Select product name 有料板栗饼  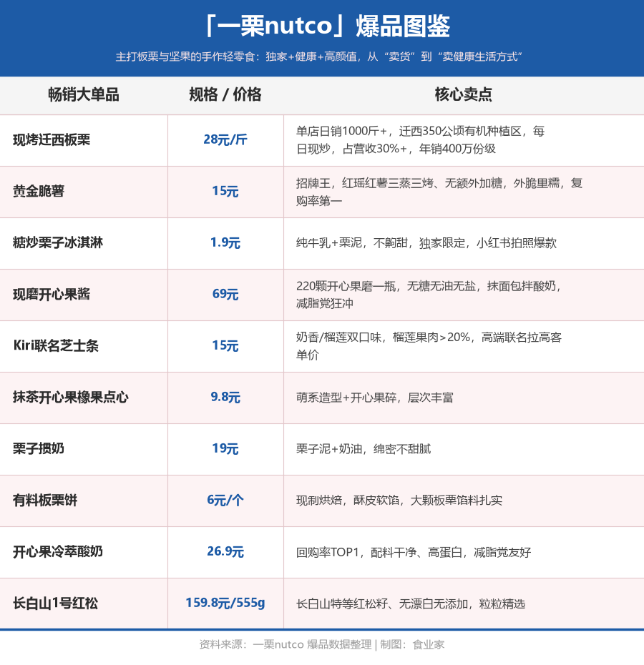[45, 501]
